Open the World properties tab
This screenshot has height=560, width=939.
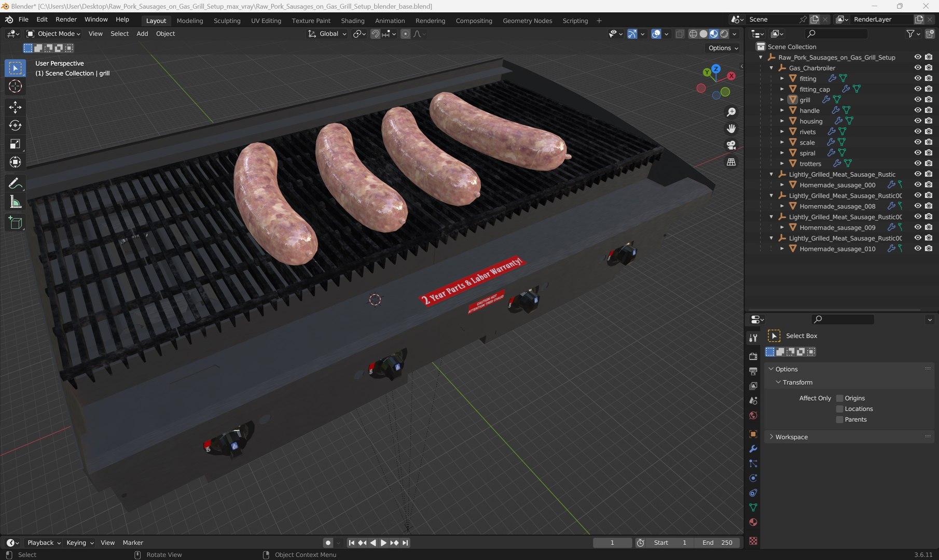point(753,415)
